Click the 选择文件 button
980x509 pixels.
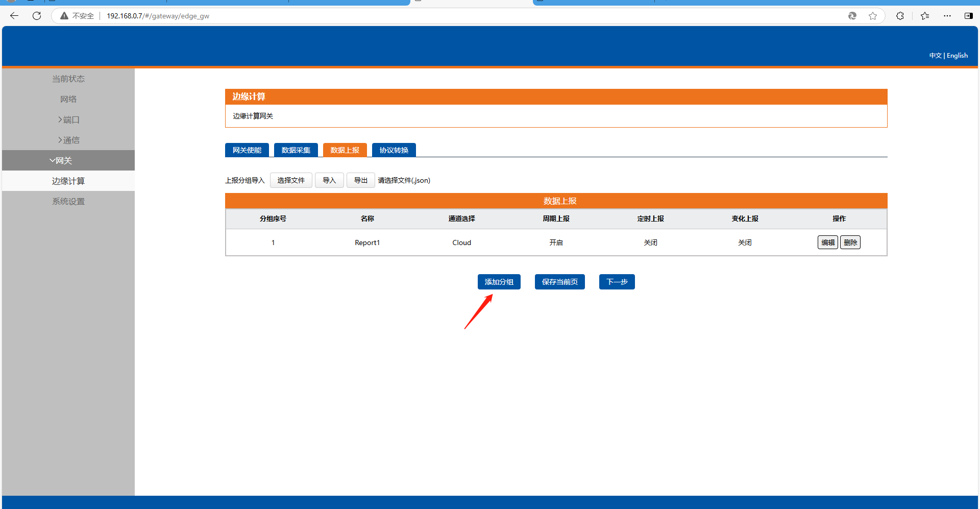pyautogui.click(x=291, y=180)
